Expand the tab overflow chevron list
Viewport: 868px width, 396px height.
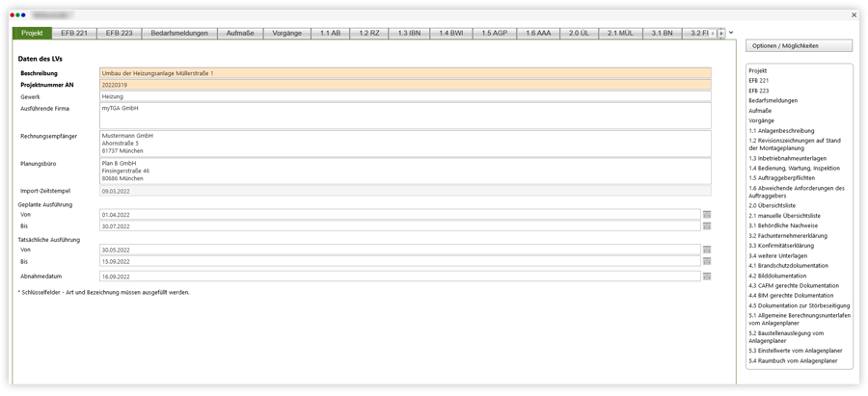click(732, 33)
